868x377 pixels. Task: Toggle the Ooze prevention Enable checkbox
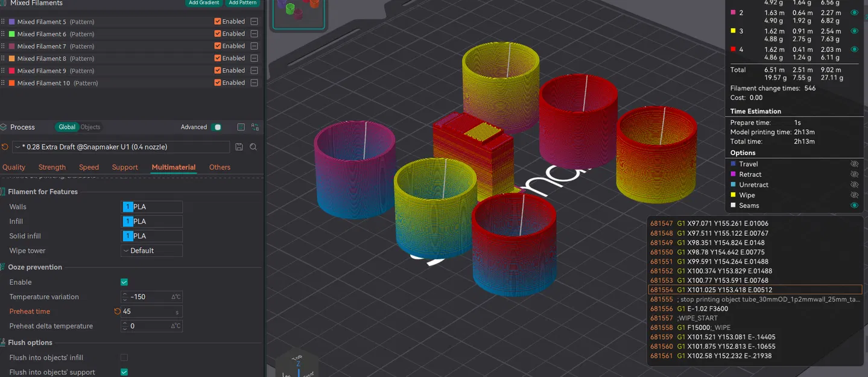[x=124, y=282]
